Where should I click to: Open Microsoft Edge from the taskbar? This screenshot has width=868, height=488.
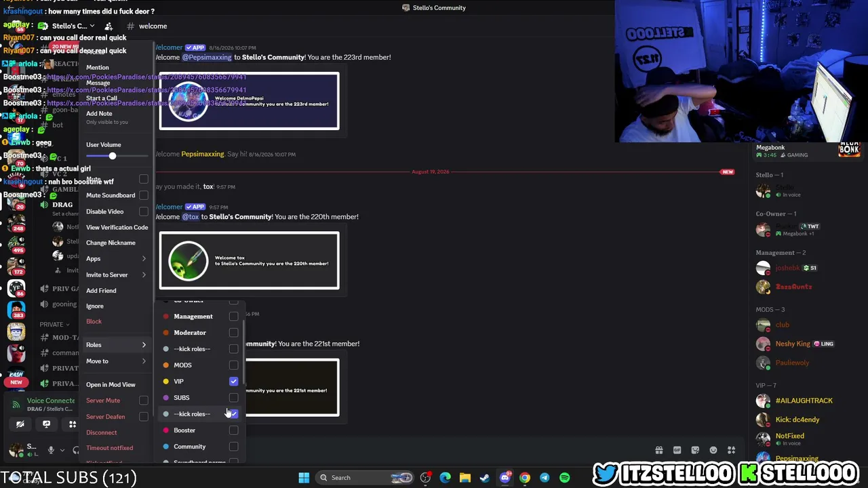click(x=445, y=478)
